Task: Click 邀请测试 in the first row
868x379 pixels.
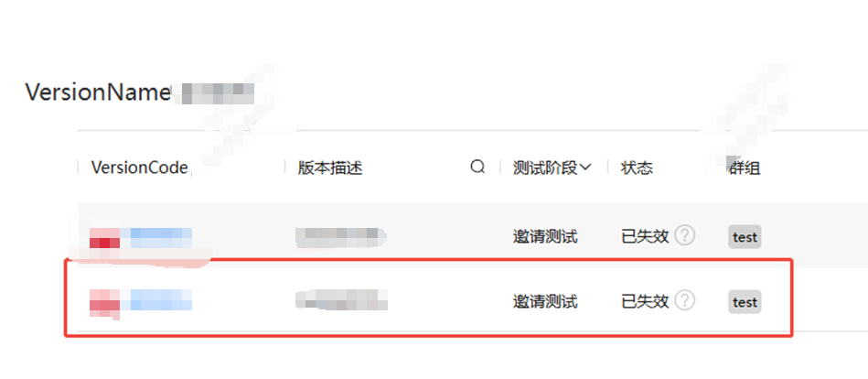Action: (545, 236)
